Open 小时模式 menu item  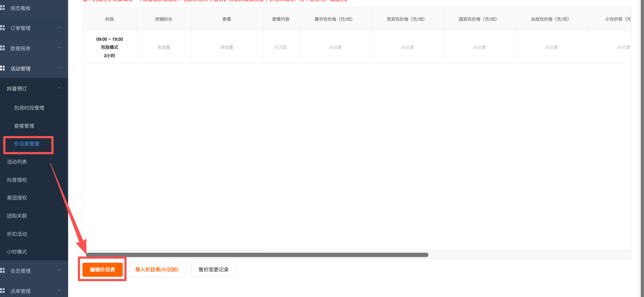coord(17,252)
